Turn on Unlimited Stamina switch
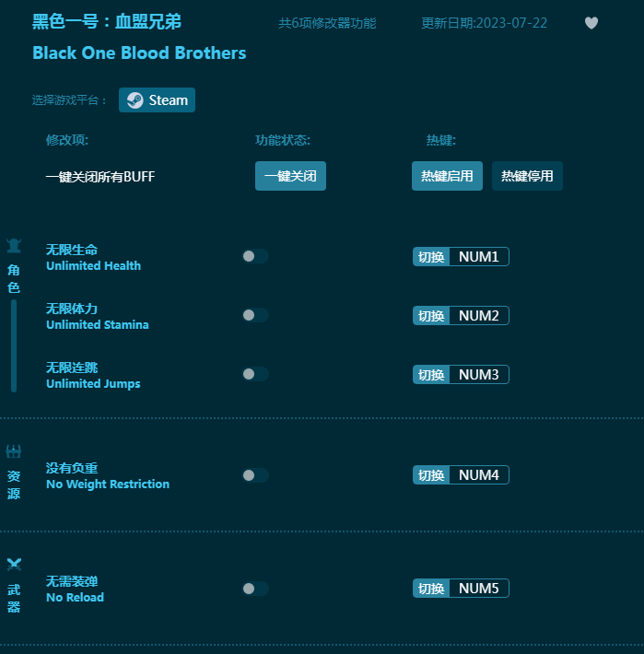Viewport: 644px width, 654px height. click(x=255, y=315)
